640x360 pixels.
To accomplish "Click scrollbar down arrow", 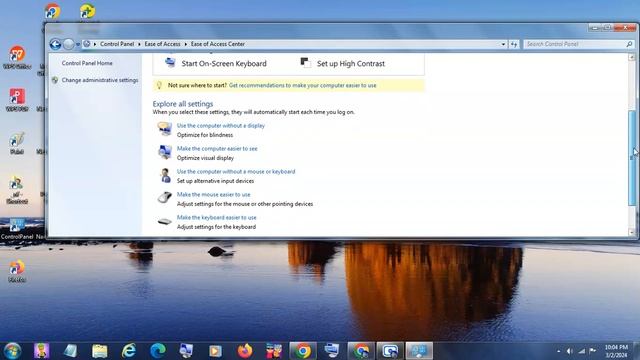I will [632, 232].
